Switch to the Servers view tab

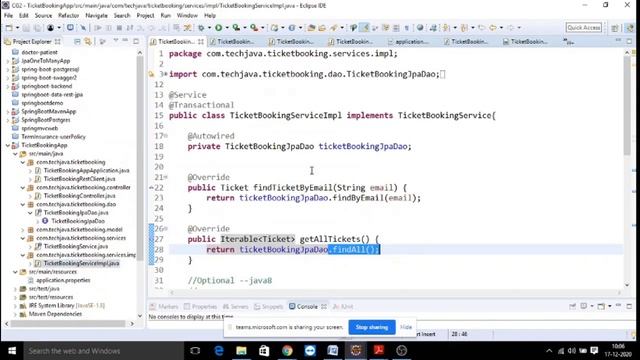[x=236, y=307]
